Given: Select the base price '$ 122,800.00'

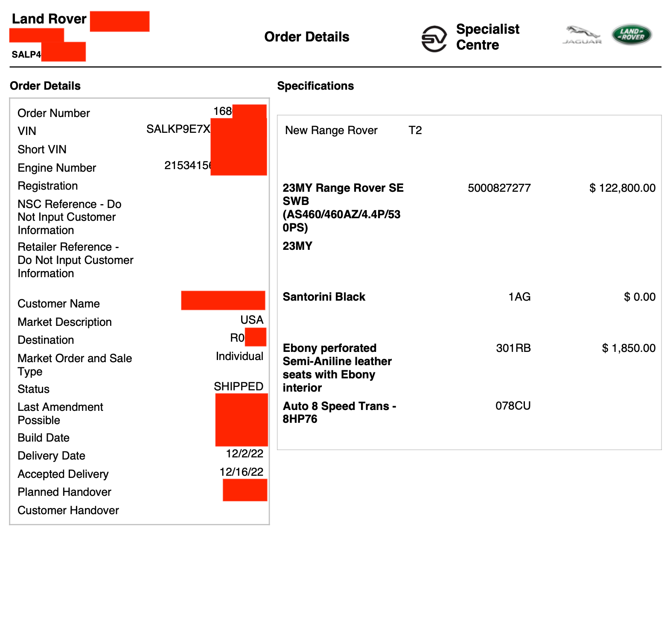Looking at the screenshot, I should coord(623,188).
